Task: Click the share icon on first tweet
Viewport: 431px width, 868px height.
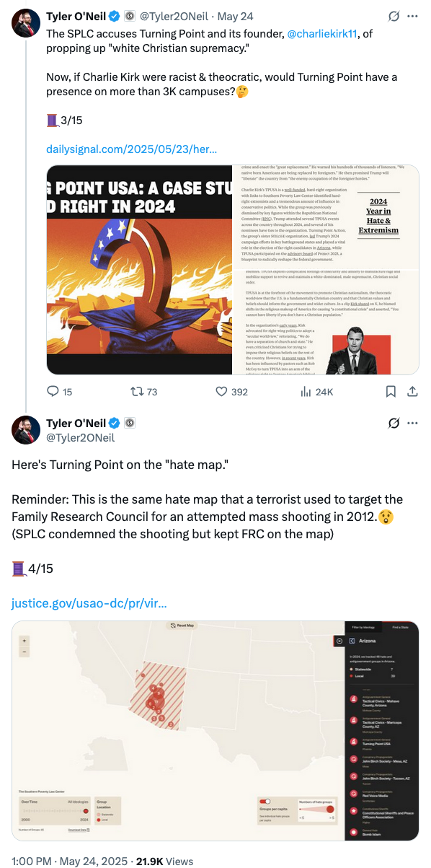Action: 413,391
